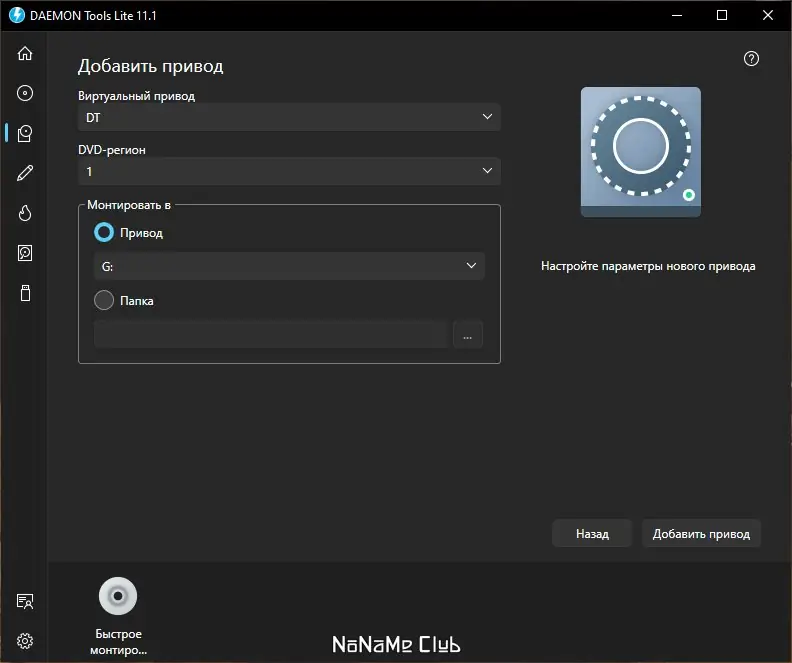Click the Назад button
Image resolution: width=792 pixels, height=663 pixels.
pyautogui.click(x=592, y=534)
